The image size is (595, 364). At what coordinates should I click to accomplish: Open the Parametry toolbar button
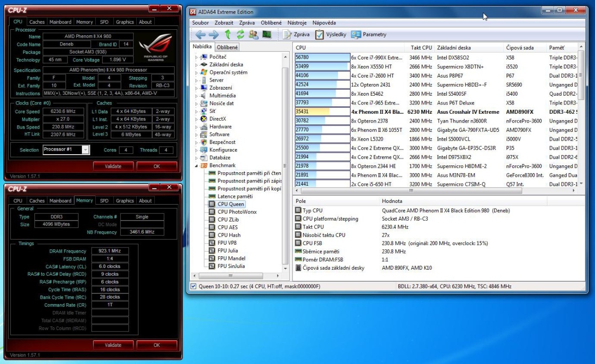(369, 34)
